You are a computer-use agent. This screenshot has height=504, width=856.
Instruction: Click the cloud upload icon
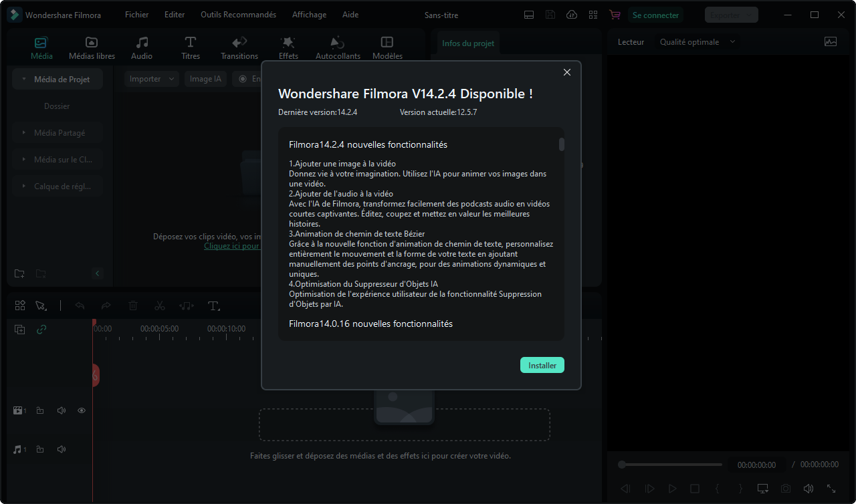(572, 15)
